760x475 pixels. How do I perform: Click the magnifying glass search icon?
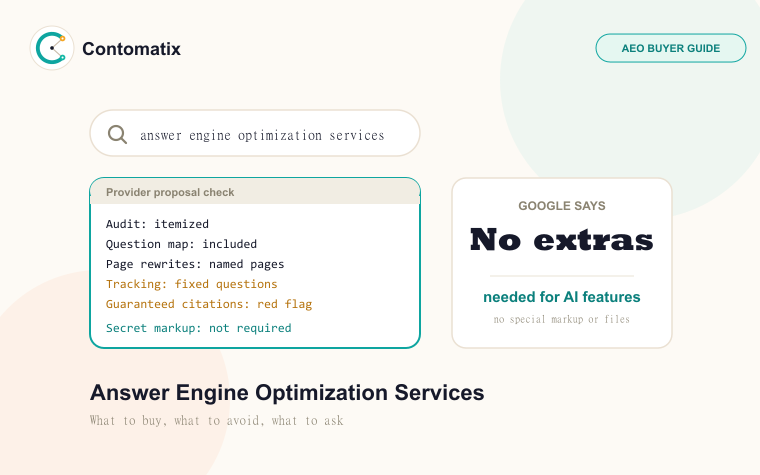(117, 134)
